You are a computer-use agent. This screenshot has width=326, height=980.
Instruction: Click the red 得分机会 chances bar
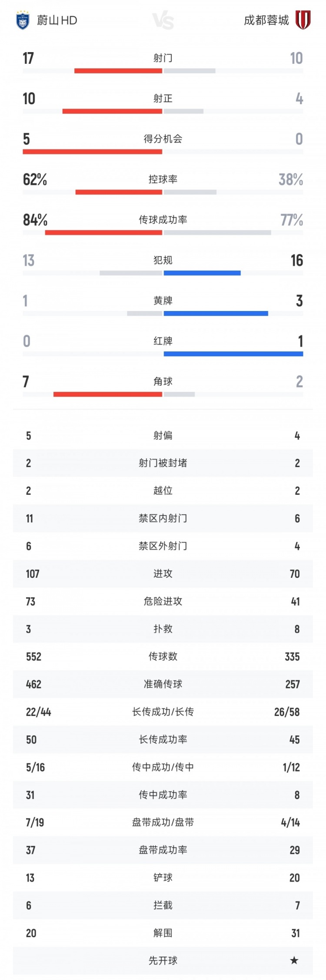92,152
